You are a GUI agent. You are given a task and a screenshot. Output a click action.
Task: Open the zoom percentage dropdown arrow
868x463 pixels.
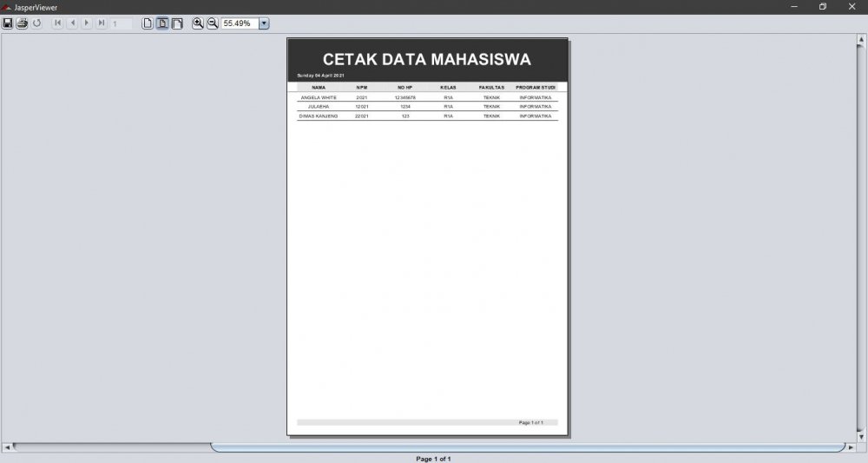coord(264,23)
